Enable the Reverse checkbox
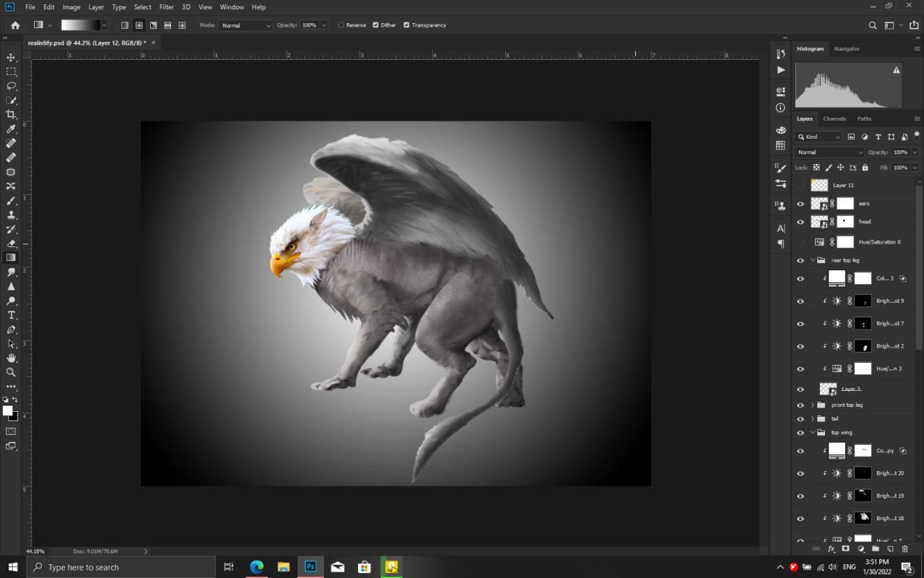This screenshot has height=578, width=924. [x=341, y=25]
